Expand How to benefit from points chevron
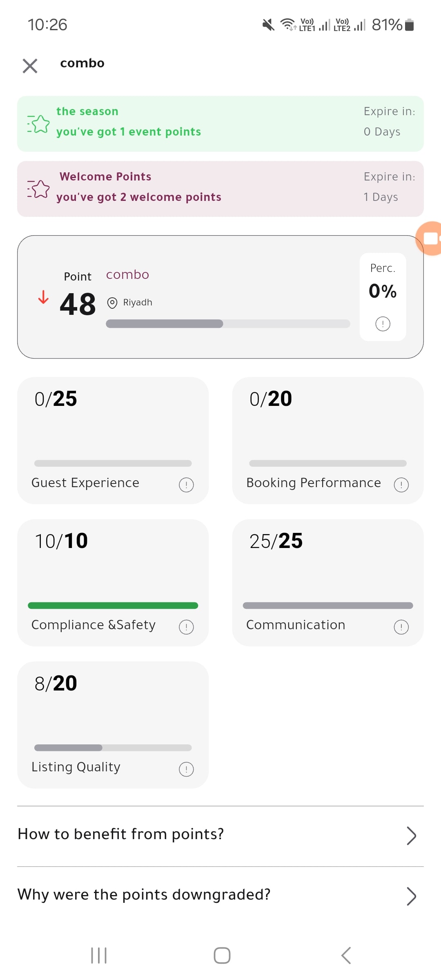The height and width of the screenshot is (980, 441). (x=411, y=835)
